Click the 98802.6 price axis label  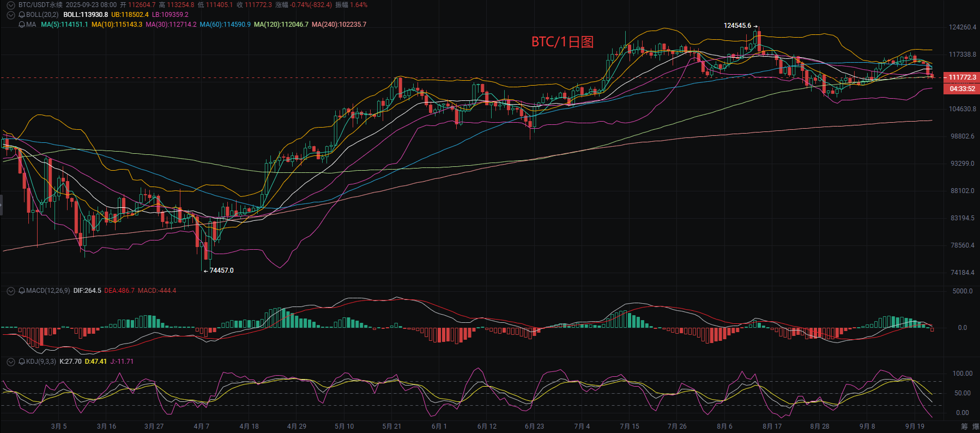coord(963,136)
